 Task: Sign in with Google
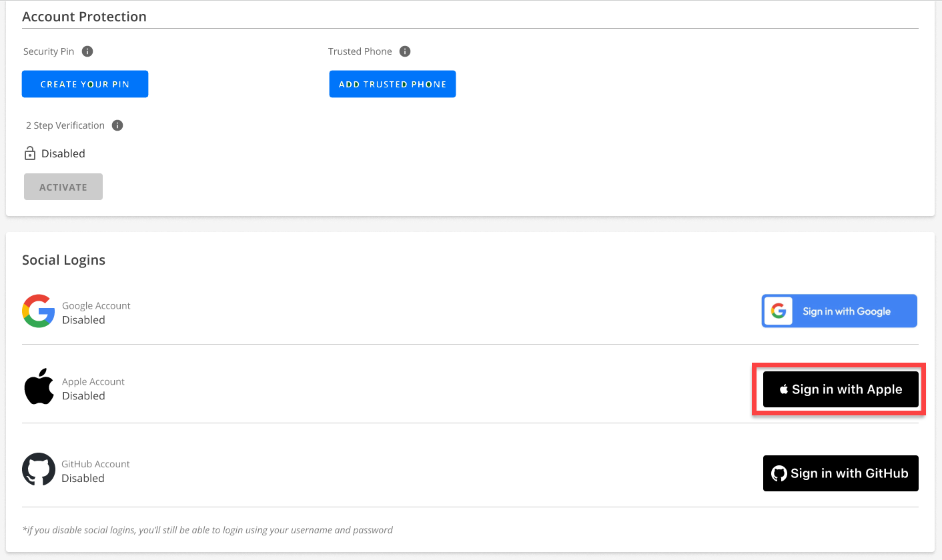pos(839,311)
